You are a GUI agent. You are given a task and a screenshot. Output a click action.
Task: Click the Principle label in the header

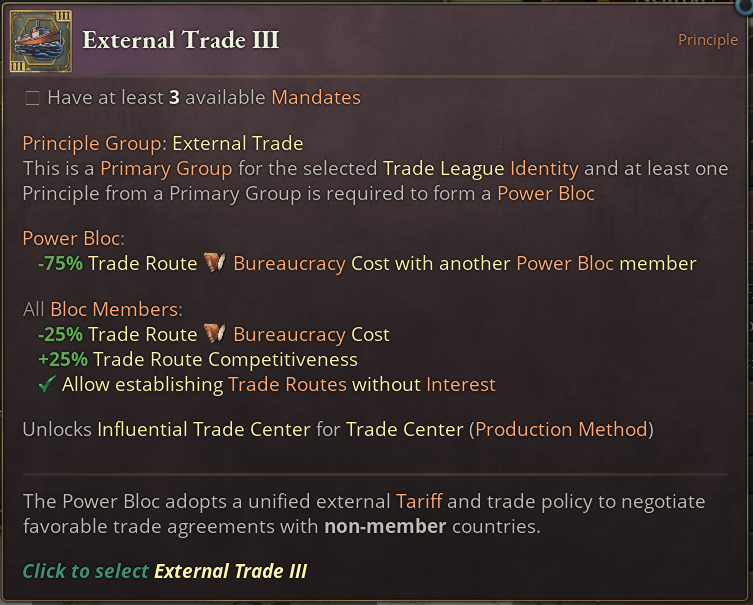pyautogui.click(x=707, y=41)
